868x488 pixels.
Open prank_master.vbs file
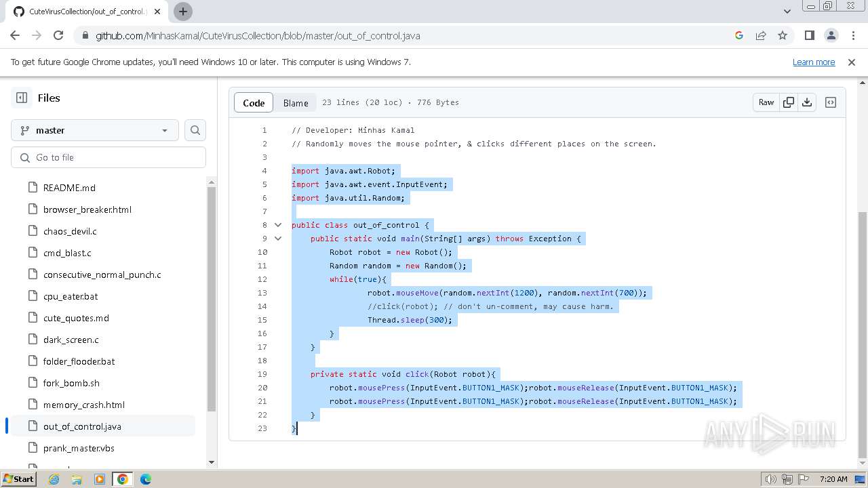pyautogui.click(x=79, y=448)
